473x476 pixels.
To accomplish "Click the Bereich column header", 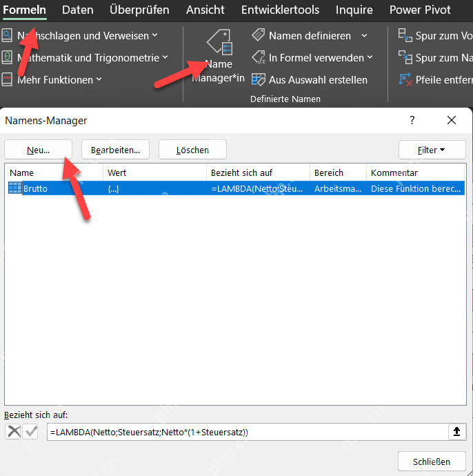I will point(339,172).
